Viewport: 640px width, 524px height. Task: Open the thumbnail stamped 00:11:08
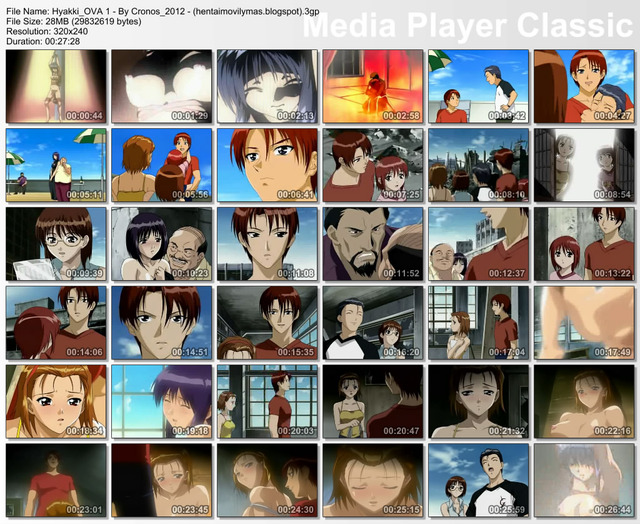pos(267,244)
